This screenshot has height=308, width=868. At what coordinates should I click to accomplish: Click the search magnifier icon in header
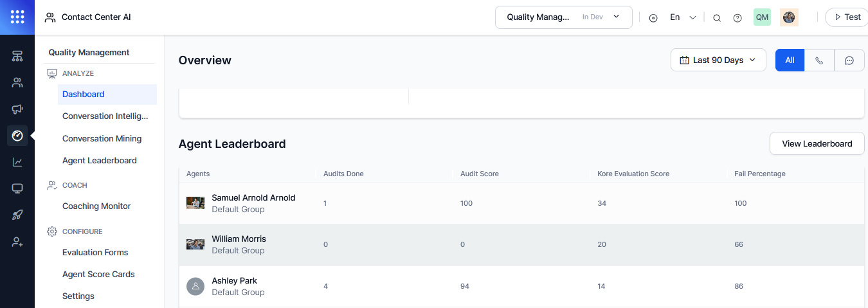(717, 18)
